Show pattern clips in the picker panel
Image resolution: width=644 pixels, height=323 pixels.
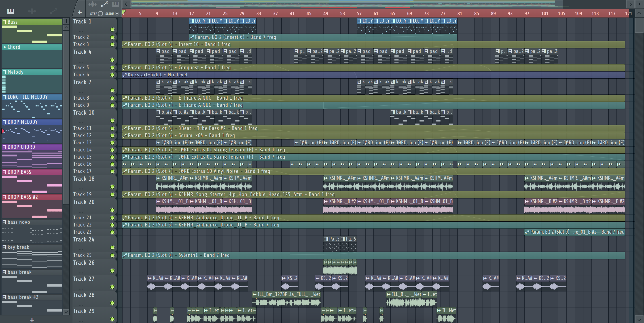point(11,11)
